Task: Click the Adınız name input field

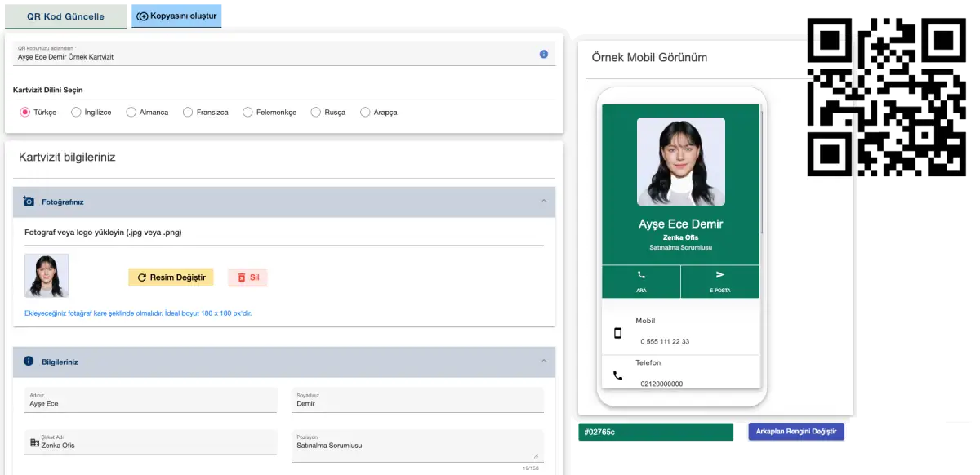Action: click(150, 403)
